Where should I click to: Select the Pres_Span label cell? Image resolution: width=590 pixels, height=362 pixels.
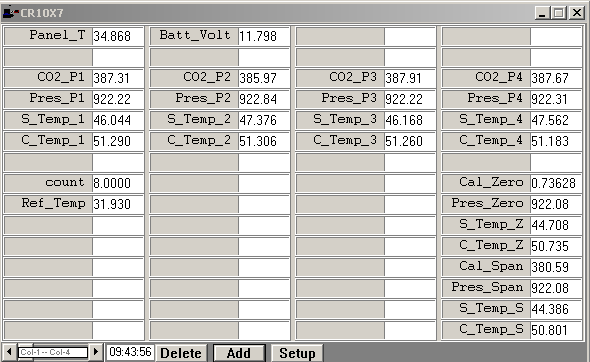(x=486, y=289)
